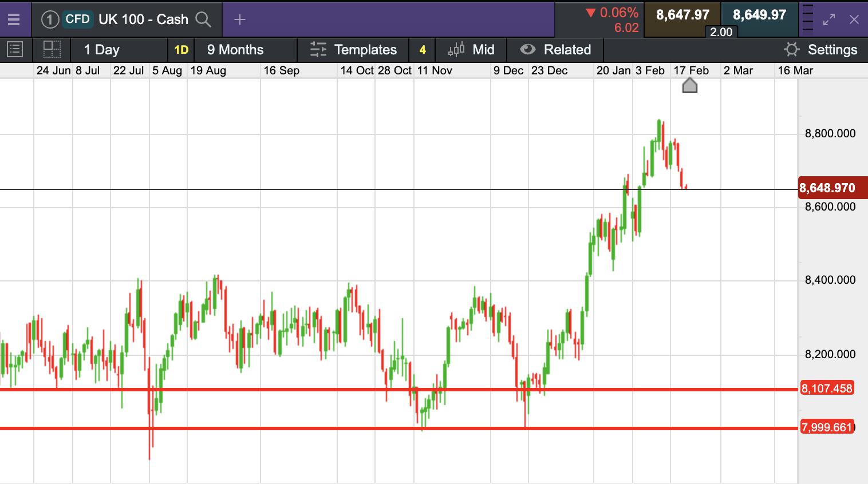Click the spread value 2.00
868x484 pixels.
coord(721,32)
